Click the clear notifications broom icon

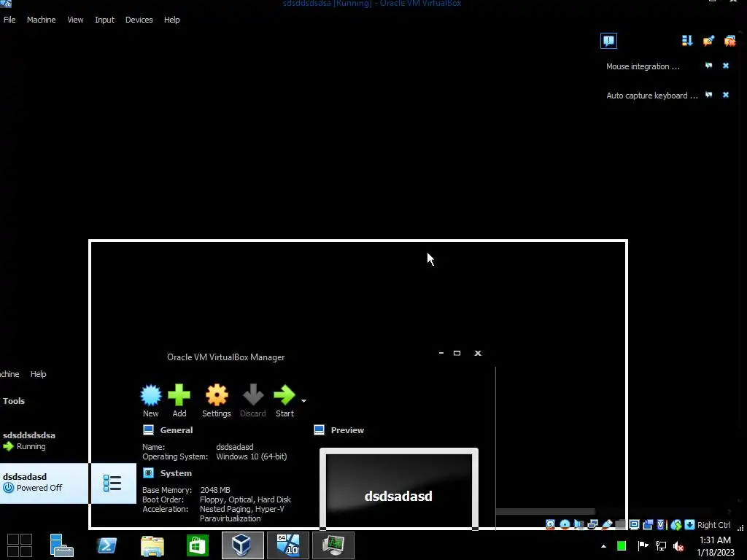point(708,41)
